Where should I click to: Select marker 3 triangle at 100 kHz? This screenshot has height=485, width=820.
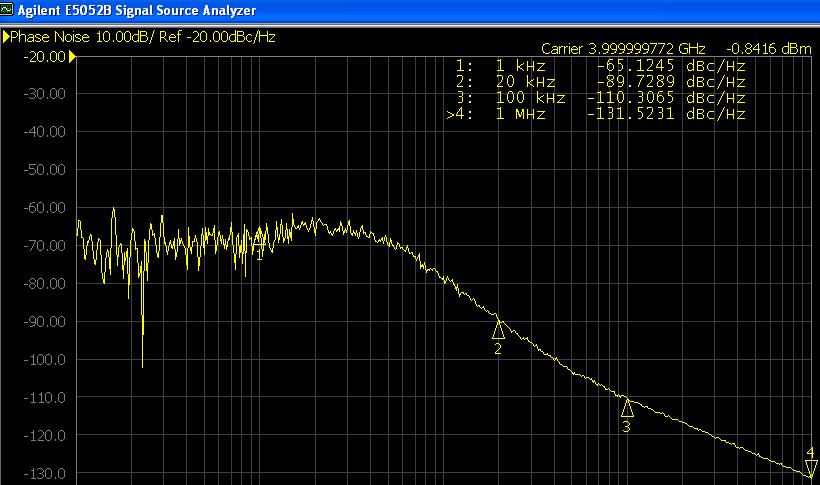coord(627,407)
